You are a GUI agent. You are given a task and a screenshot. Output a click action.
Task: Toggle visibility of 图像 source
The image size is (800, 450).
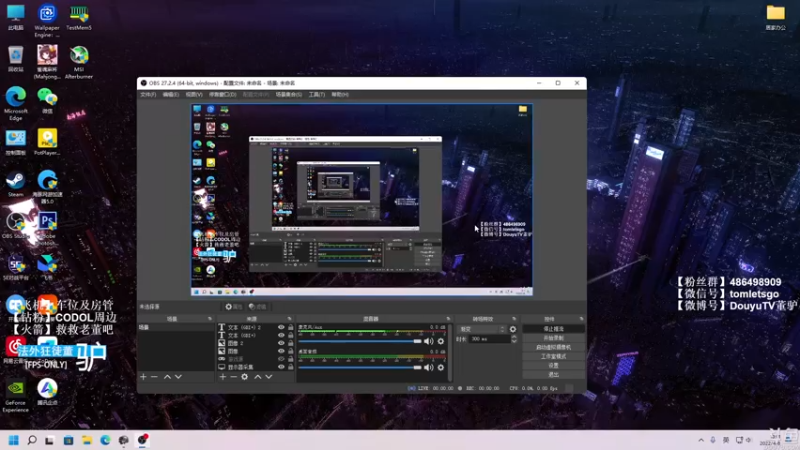coord(281,351)
